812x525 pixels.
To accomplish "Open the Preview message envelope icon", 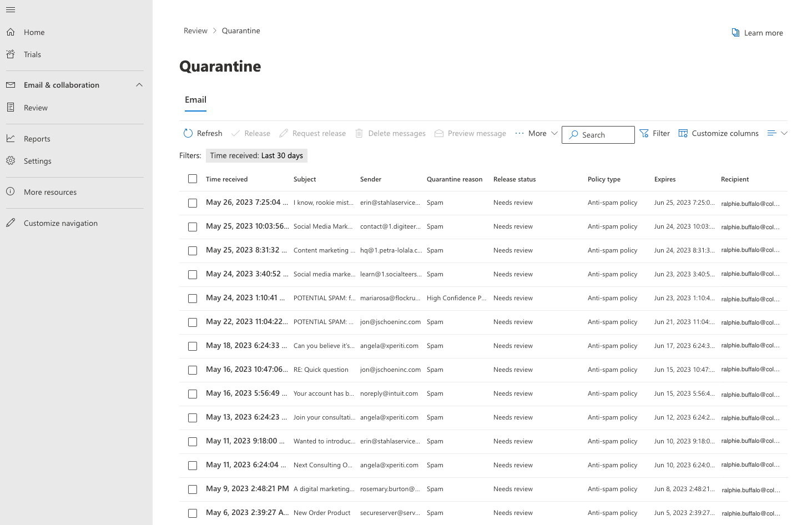I will pos(438,133).
